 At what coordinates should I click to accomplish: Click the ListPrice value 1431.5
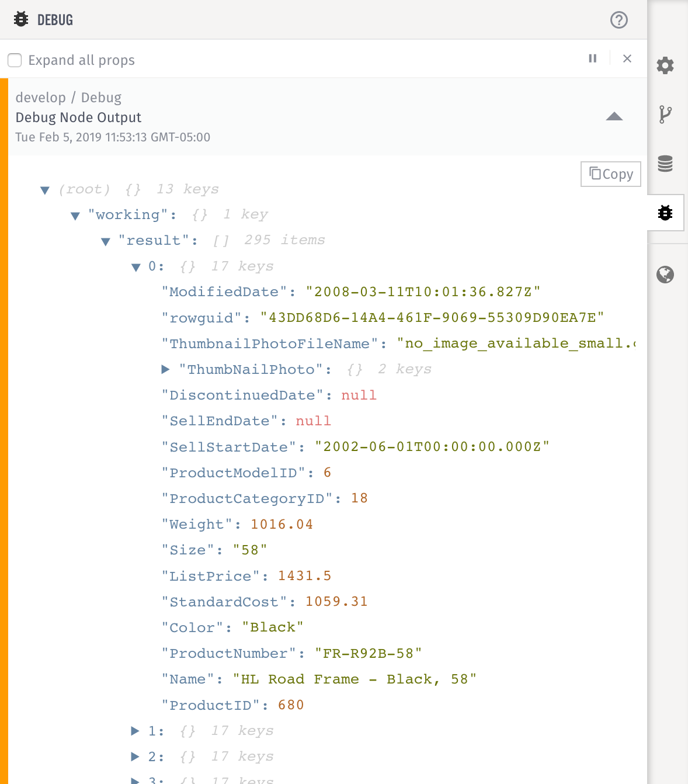tap(305, 576)
